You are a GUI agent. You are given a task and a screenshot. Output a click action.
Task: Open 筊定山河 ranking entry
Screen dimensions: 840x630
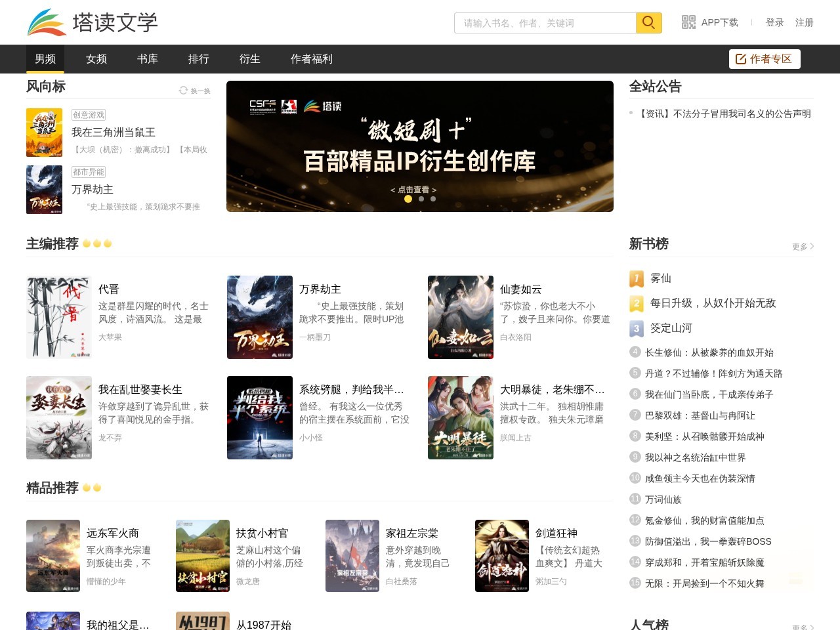point(671,328)
